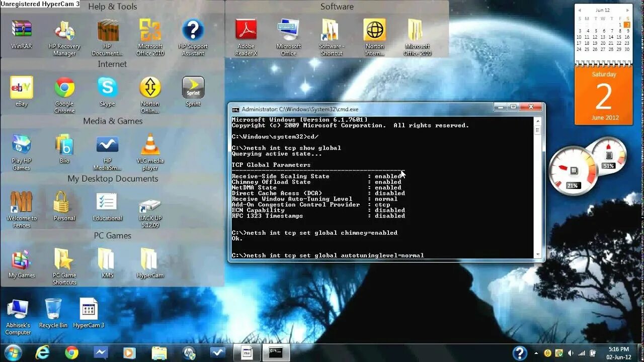Screen dimensions: 644x362
Task: Open the Recycle Bin
Action: 53,313
